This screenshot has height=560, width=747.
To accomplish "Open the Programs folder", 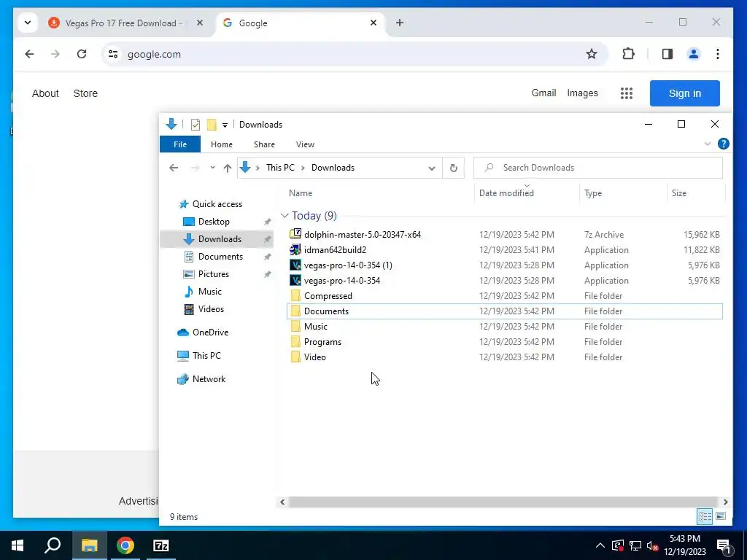I will (x=322, y=341).
